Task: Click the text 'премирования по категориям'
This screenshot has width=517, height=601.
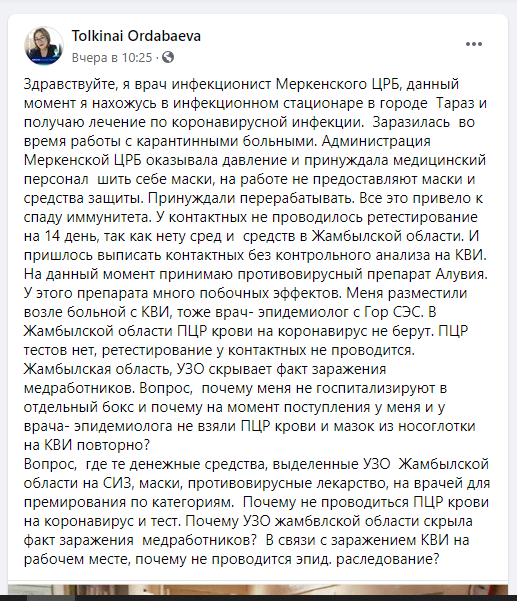Action: point(128,502)
